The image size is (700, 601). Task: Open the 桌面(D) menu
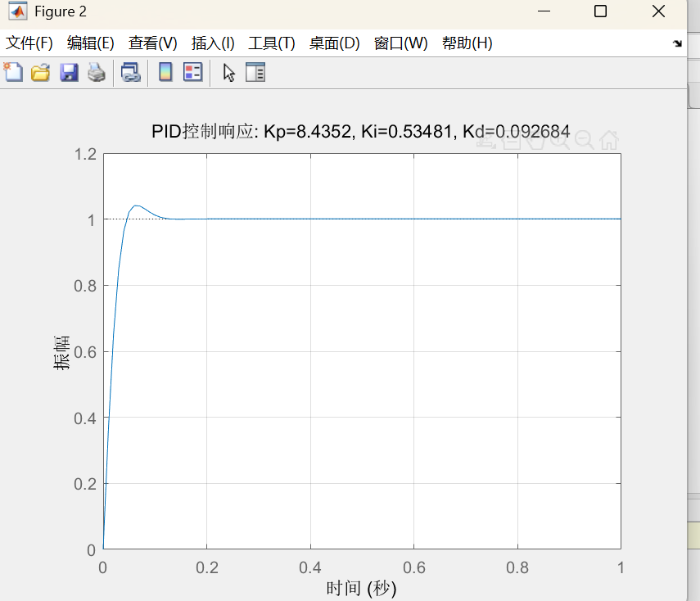334,43
